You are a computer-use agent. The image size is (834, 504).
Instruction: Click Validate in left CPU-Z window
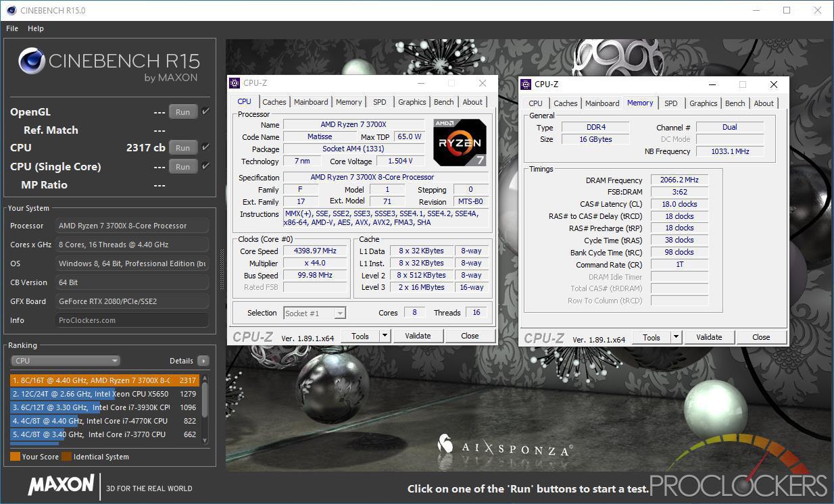point(418,336)
